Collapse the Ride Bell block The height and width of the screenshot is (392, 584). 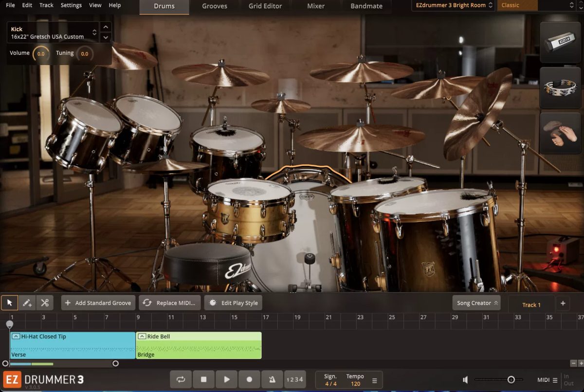(x=142, y=337)
